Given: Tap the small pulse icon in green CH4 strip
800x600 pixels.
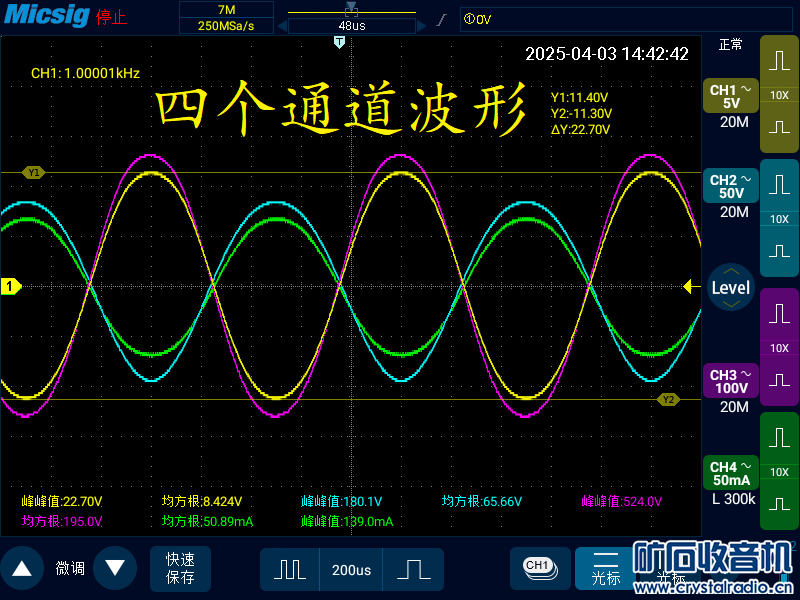Looking at the screenshot, I should (x=779, y=504).
